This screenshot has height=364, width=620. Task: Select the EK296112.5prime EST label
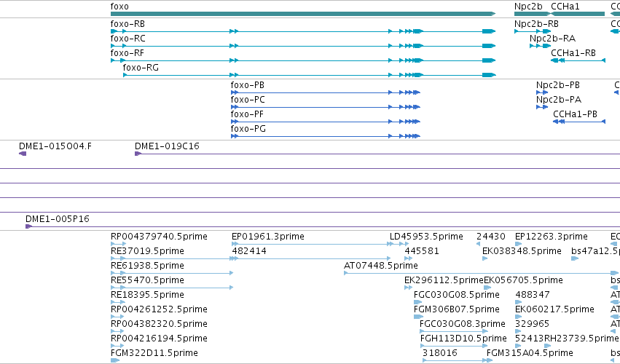coord(444,280)
